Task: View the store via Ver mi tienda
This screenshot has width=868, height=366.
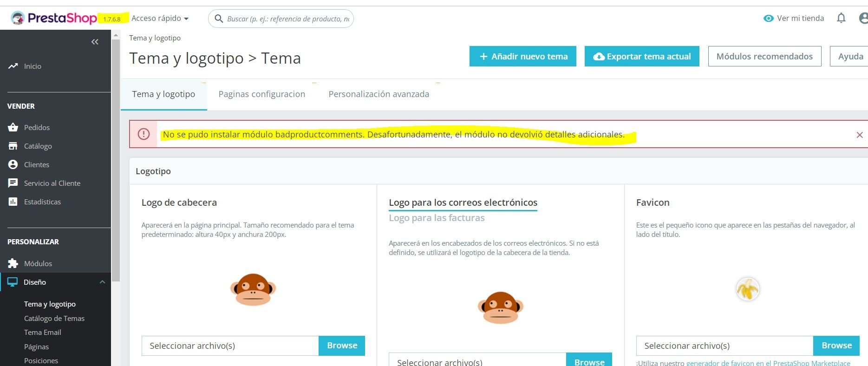Action: click(x=794, y=18)
